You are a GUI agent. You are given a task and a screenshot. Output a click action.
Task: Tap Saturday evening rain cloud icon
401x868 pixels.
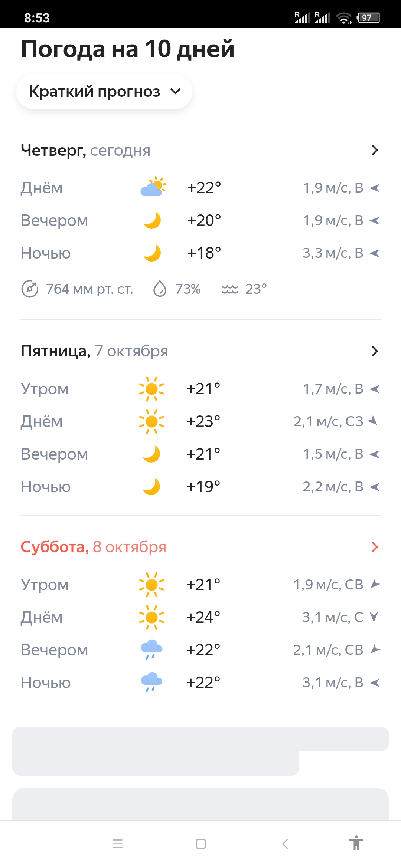point(151,650)
